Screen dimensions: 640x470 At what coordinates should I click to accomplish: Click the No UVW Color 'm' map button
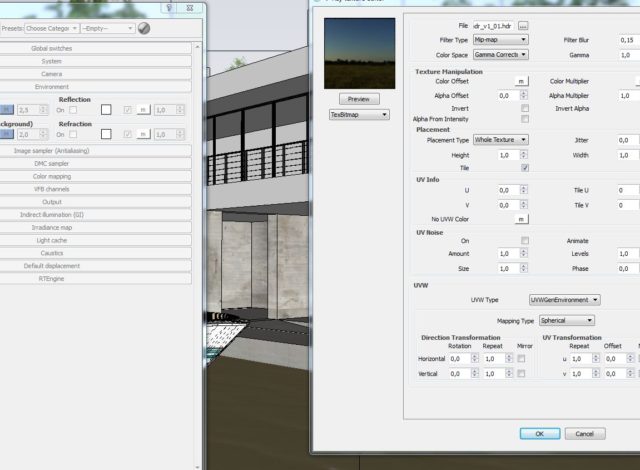(x=521, y=219)
